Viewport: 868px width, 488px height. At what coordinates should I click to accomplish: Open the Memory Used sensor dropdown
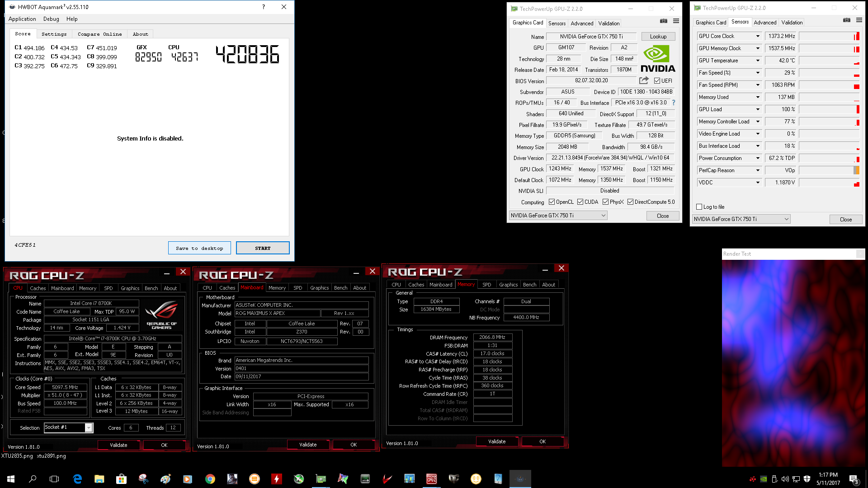pos(758,97)
